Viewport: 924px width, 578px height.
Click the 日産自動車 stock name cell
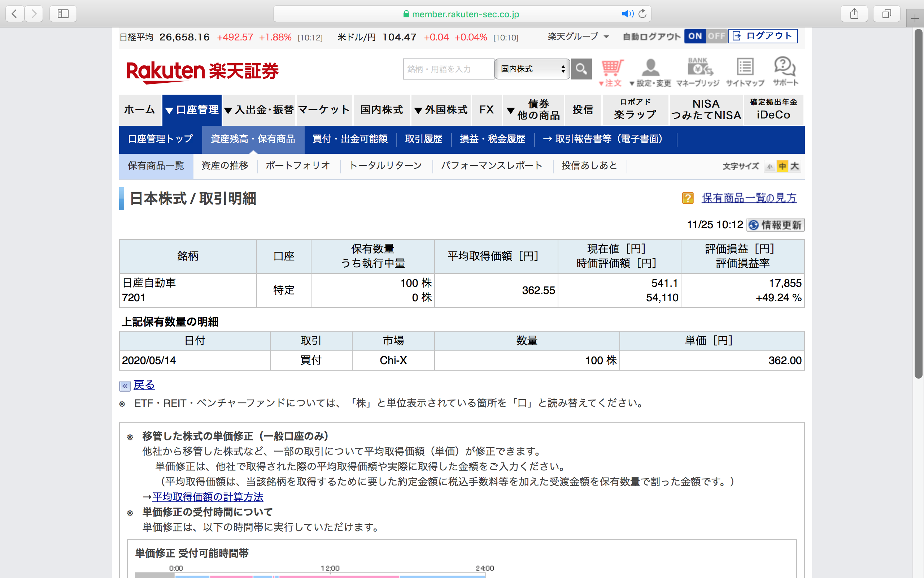pos(188,290)
